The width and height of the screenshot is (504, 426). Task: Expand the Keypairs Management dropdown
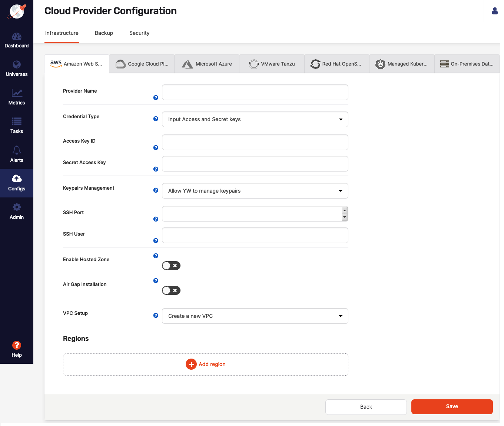pos(255,190)
